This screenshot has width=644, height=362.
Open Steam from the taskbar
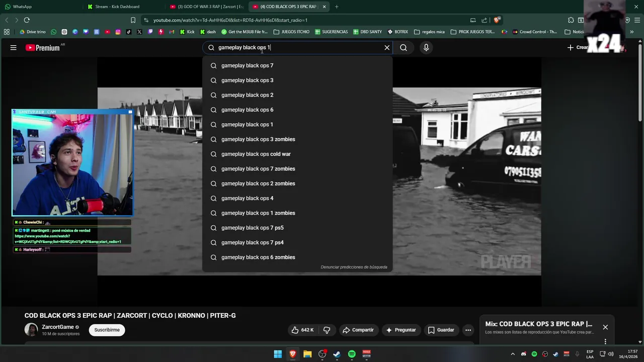coord(337,354)
